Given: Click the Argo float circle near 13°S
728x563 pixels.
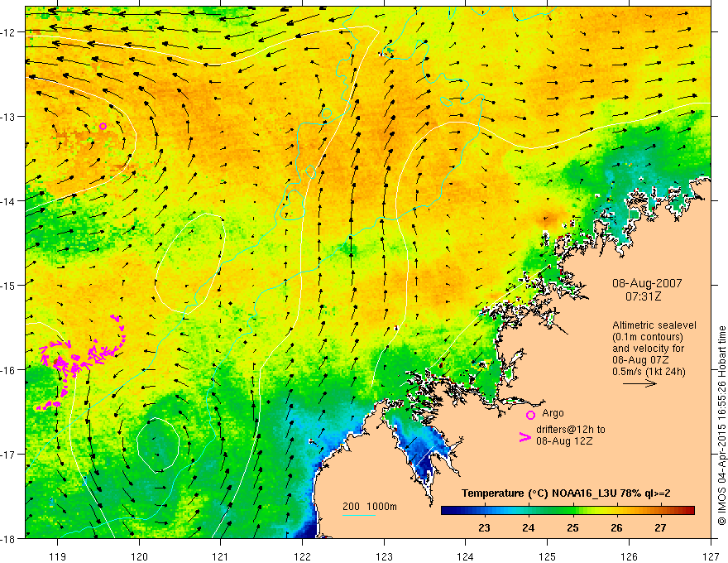Looking at the screenshot, I should pos(103,126).
